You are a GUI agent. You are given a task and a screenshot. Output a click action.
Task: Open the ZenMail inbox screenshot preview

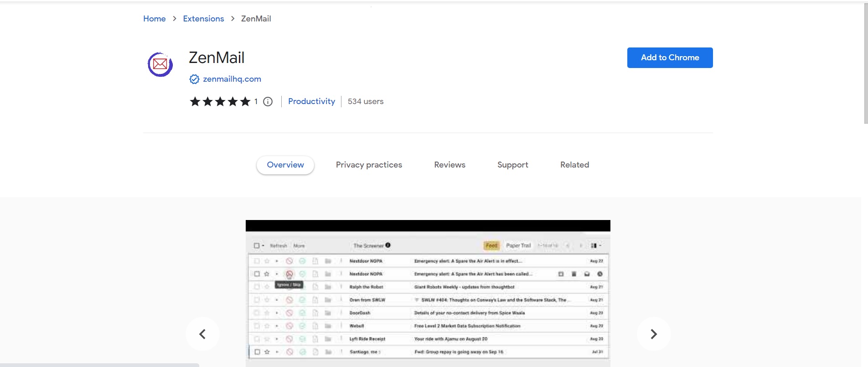[428, 294]
